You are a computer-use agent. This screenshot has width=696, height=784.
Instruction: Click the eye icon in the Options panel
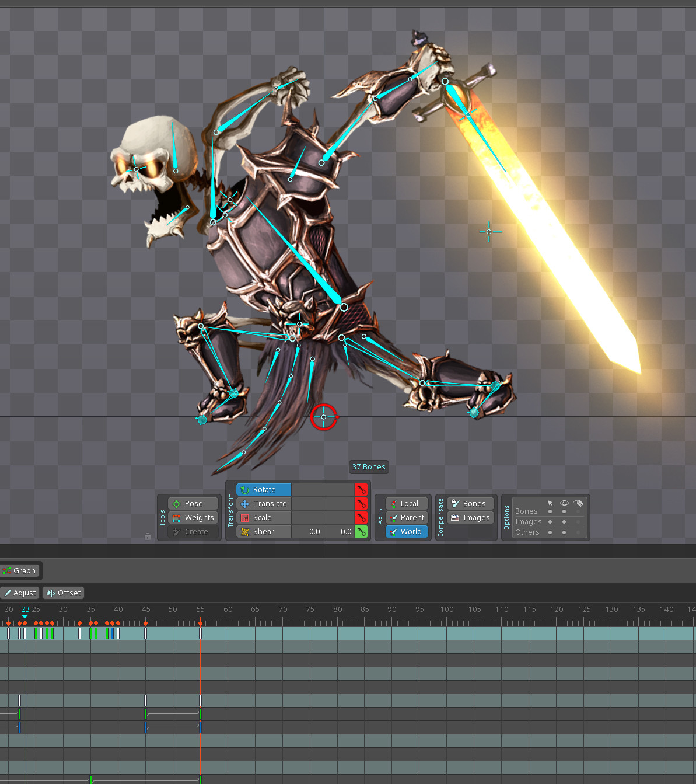point(564,503)
